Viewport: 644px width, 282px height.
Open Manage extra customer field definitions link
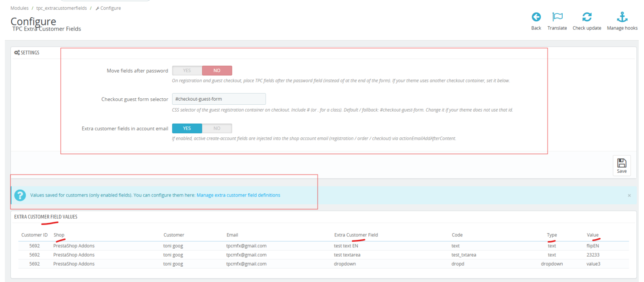click(238, 195)
